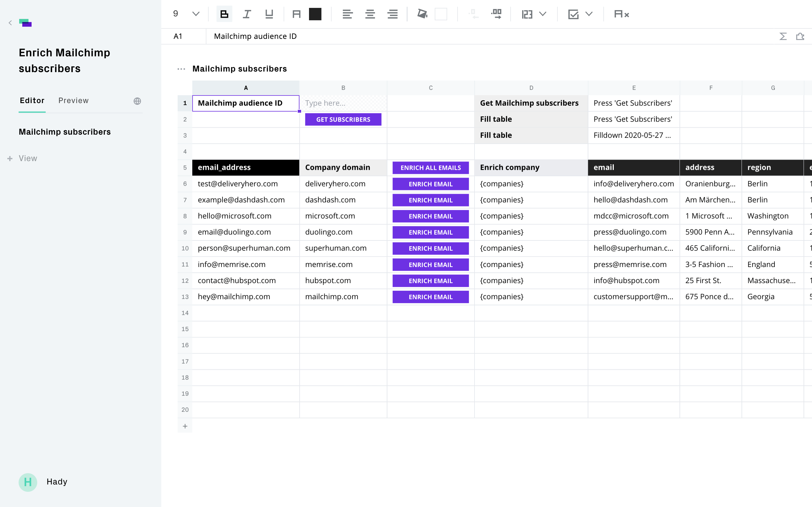Open the font size dropdown

(196, 14)
